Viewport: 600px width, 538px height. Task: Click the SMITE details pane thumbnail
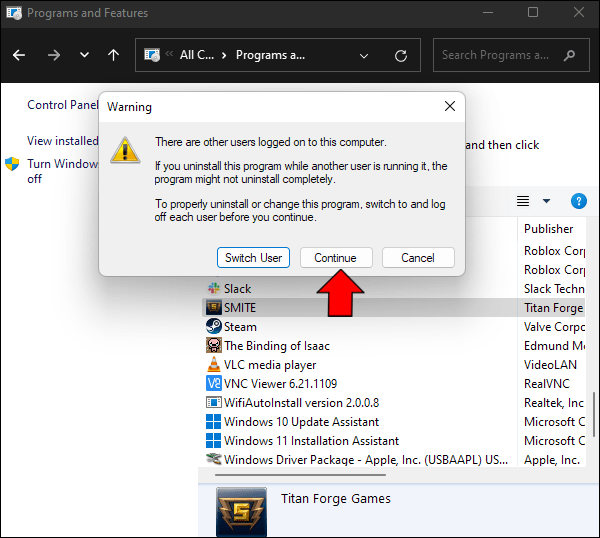click(241, 512)
